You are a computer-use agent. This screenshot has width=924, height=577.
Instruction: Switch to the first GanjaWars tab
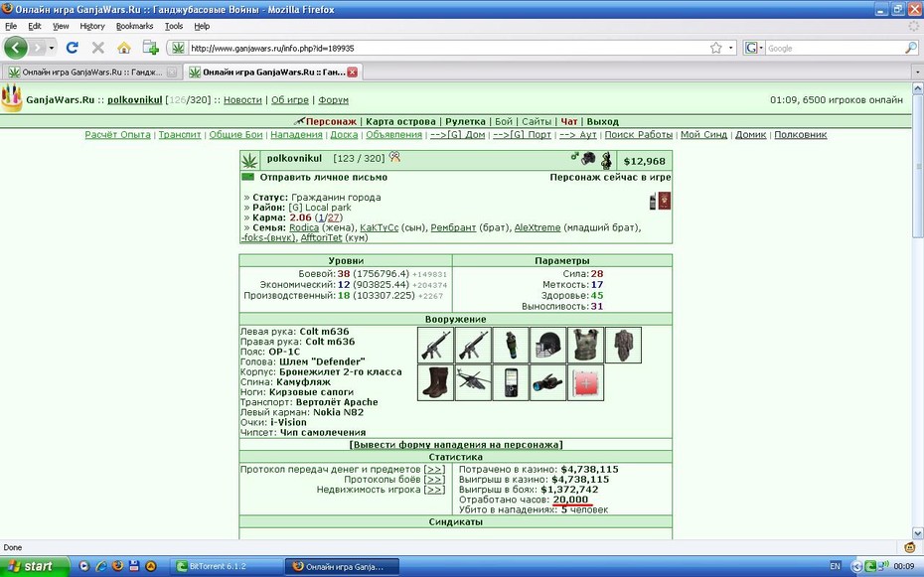pos(90,72)
